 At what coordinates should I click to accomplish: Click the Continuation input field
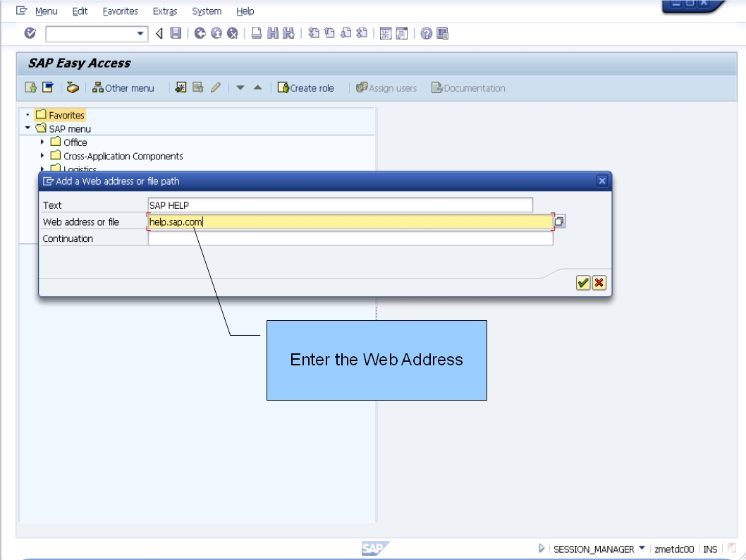[350, 238]
